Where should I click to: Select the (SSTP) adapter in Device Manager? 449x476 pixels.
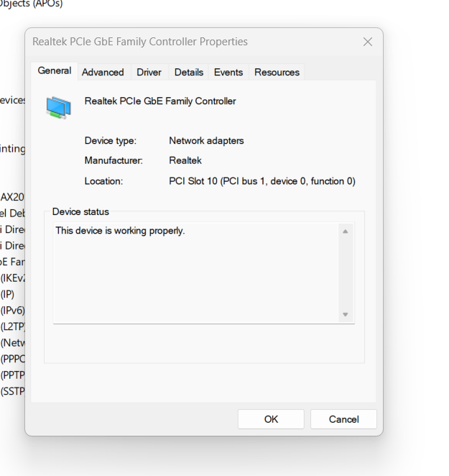pyautogui.click(x=13, y=391)
